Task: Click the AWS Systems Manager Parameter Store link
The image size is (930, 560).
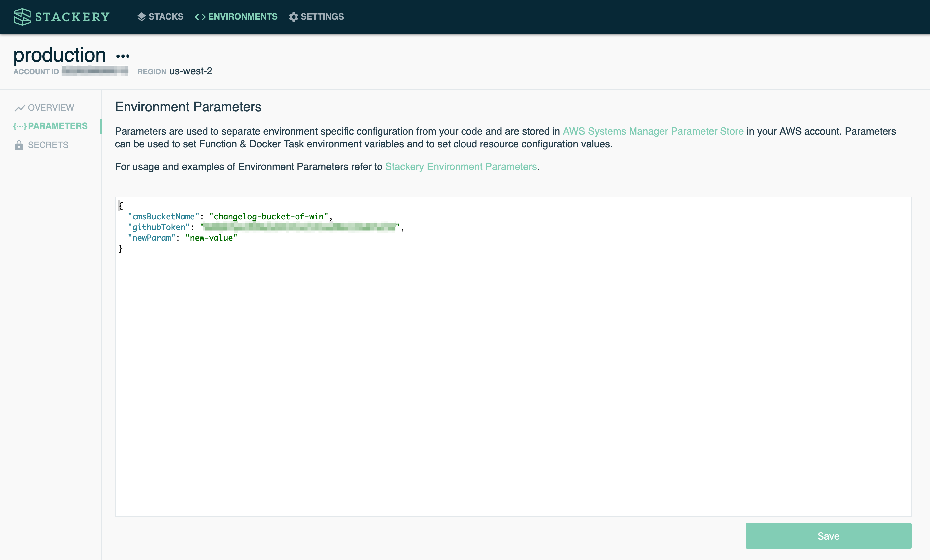Action: coord(654,131)
